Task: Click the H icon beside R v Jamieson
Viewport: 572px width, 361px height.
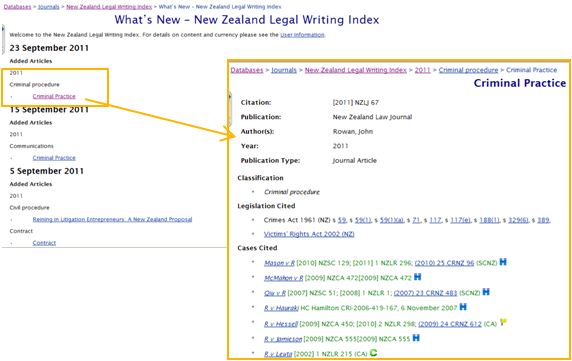Action: tap(416, 338)
